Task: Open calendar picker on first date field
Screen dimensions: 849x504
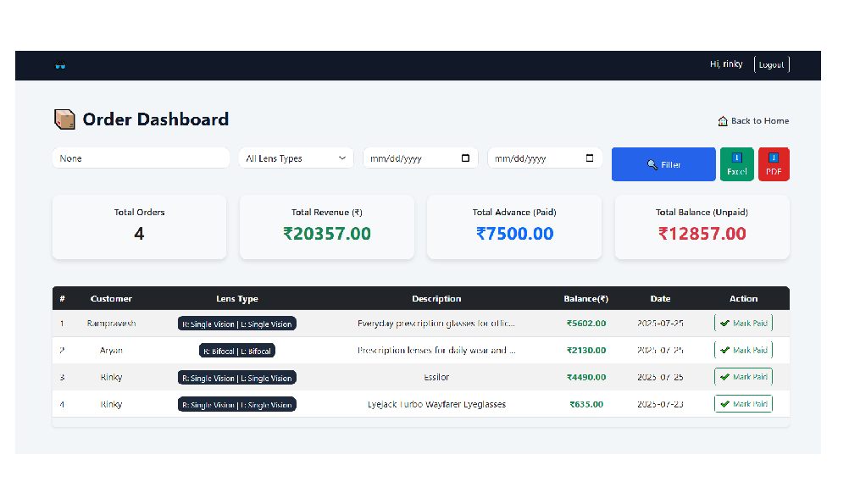Action: click(x=465, y=158)
